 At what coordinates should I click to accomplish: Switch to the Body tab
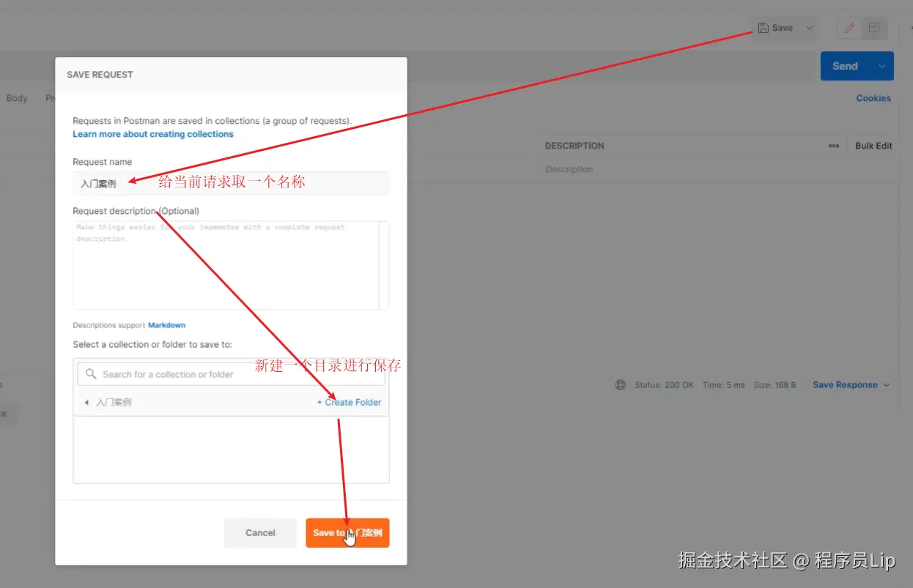pos(17,98)
